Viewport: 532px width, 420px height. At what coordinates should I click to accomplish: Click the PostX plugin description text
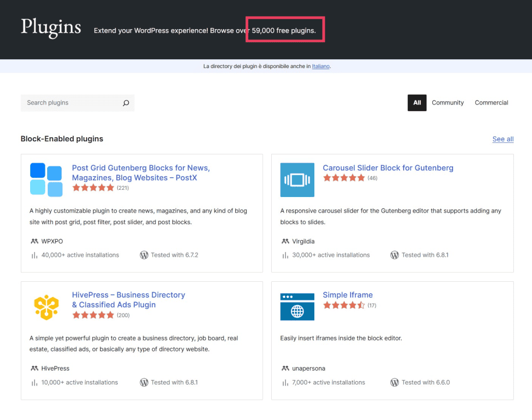(x=138, y=216)
